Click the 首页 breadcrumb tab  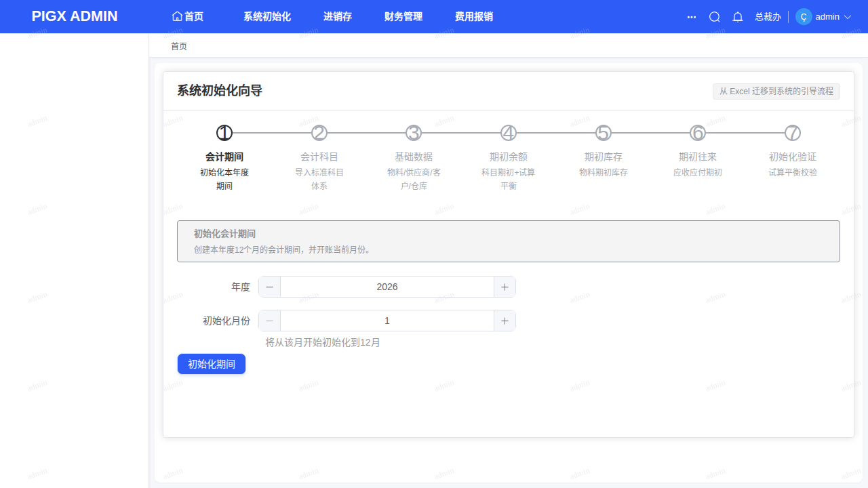click(x=179, y=46)
